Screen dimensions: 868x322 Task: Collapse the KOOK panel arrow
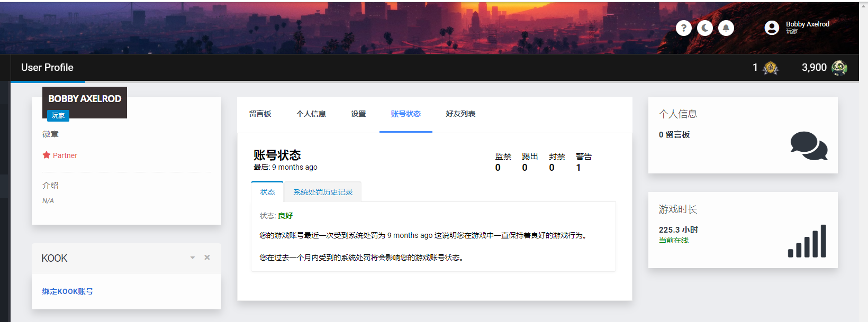[x=193, y=257]
